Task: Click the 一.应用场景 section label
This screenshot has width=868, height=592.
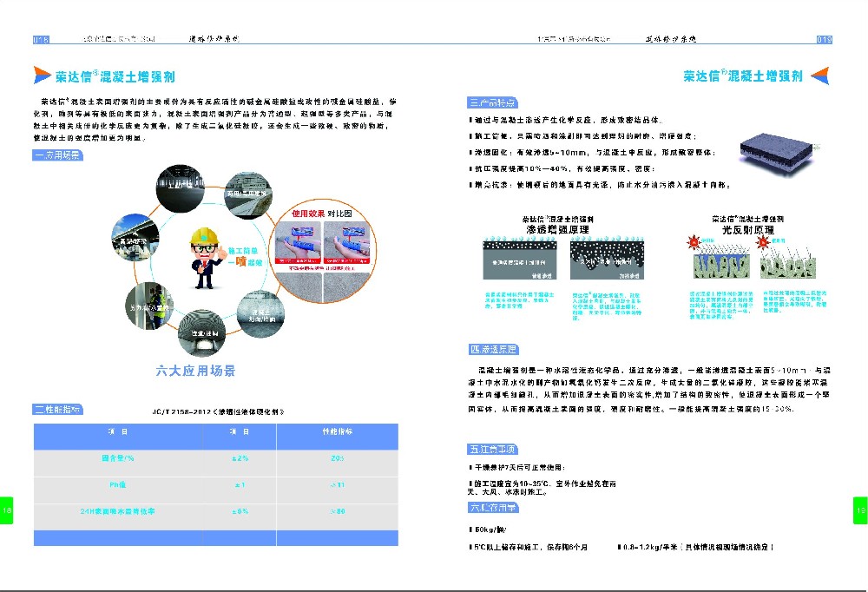Action: point(57,155)
